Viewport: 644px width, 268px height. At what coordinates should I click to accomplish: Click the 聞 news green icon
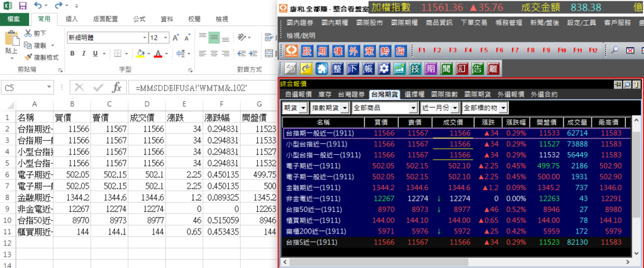point(447,69)
